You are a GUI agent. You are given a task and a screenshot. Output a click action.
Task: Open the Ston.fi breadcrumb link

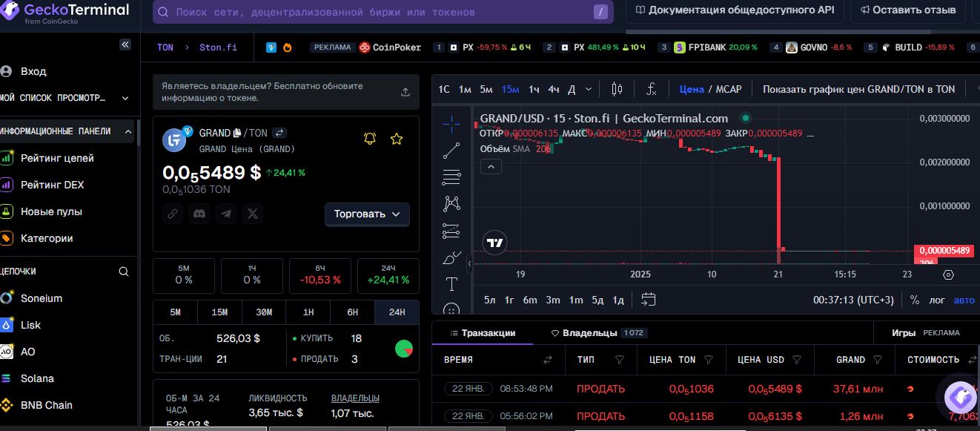coord(218,47)
